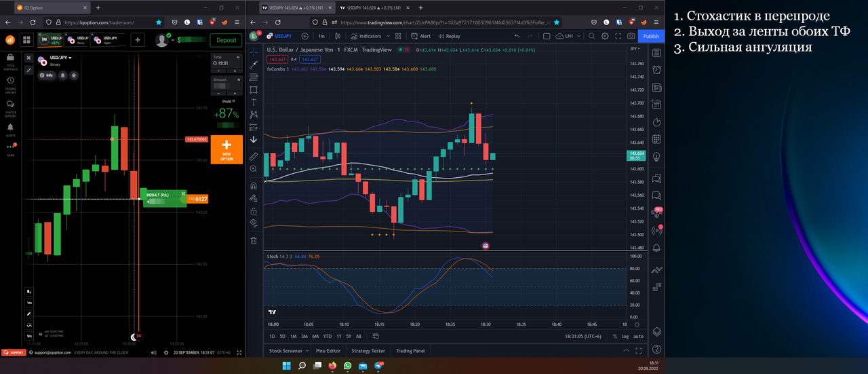Screen dimensions: 868x374
Task: Open WhatsApp from the taskbar
Action: 348,366
